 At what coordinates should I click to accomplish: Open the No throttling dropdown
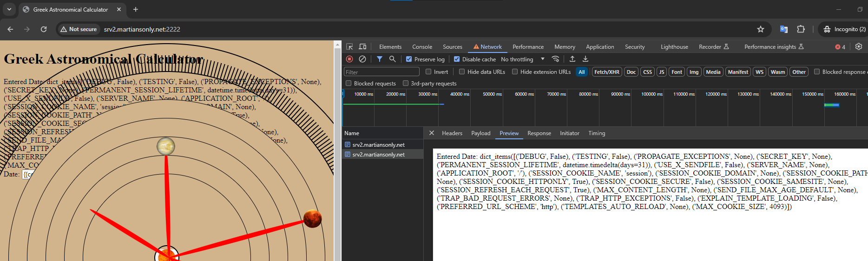(x=523, y=59)
